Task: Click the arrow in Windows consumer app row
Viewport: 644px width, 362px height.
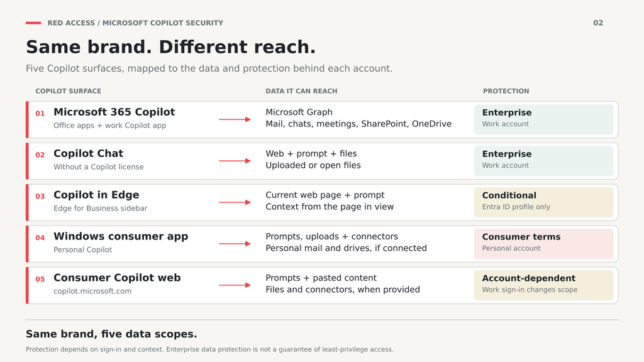Action: pyautogui.click(x=235, y=244)
